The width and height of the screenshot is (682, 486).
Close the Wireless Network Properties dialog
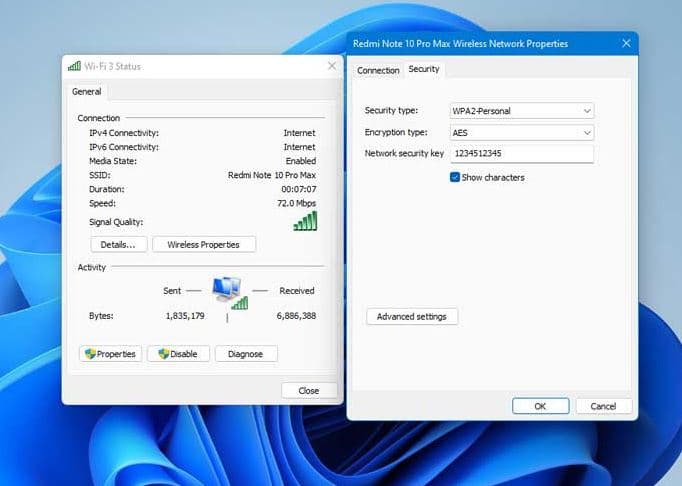click(x=626, y=44)
